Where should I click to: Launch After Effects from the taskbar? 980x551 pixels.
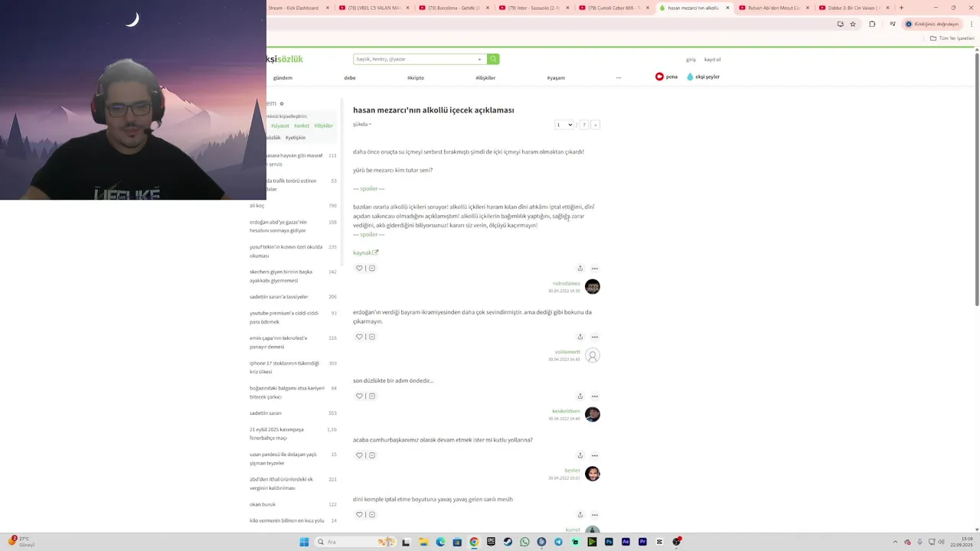[x=626, y=542]
